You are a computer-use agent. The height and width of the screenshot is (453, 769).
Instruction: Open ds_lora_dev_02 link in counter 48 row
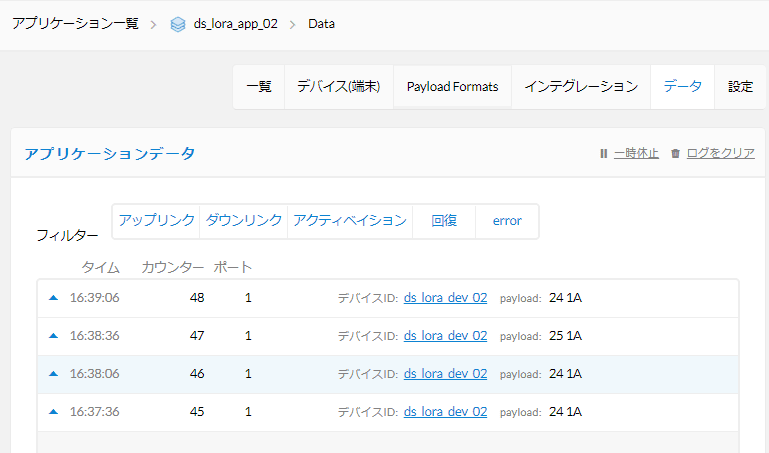point(445,298)
